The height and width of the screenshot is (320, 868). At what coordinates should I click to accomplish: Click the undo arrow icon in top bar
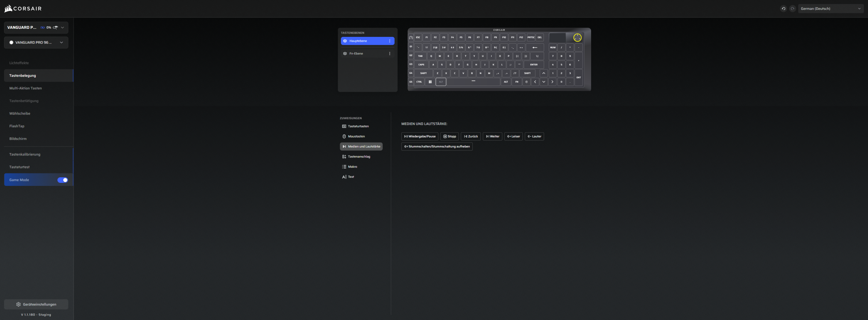783,9
